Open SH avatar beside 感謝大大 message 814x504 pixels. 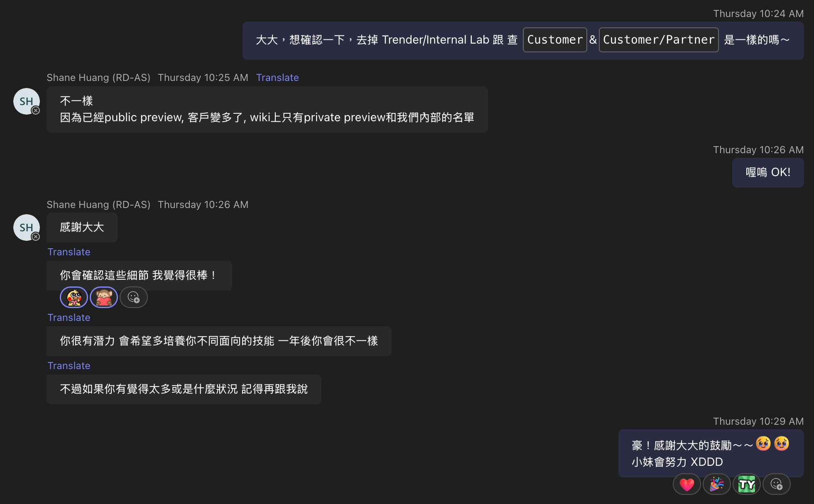pos(27,228)
